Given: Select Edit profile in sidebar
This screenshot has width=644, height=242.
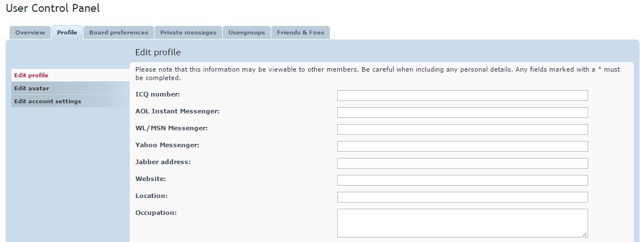Looking at the screenshot, I should coord(70,75).
